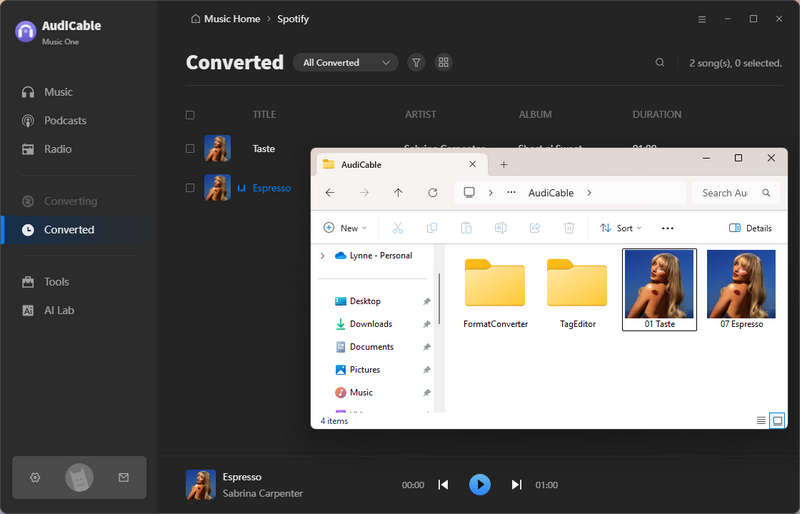Add a new File Explorer tab

504,164
